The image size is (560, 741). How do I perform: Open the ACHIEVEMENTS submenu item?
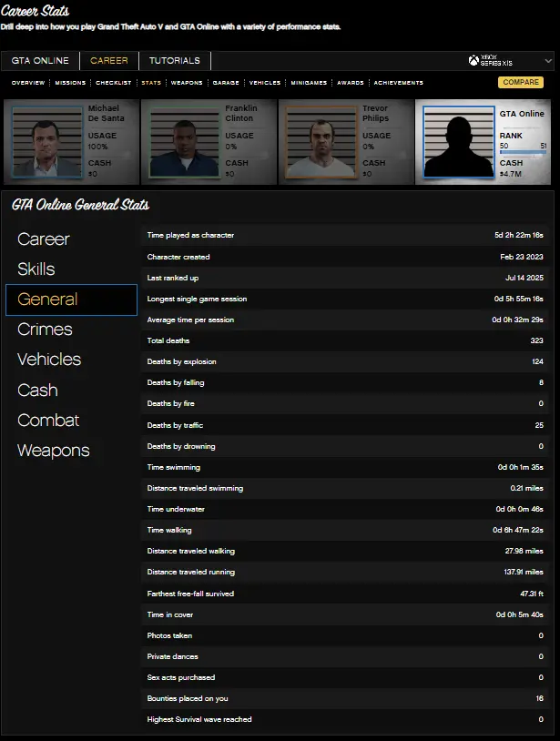pos(399,83)
